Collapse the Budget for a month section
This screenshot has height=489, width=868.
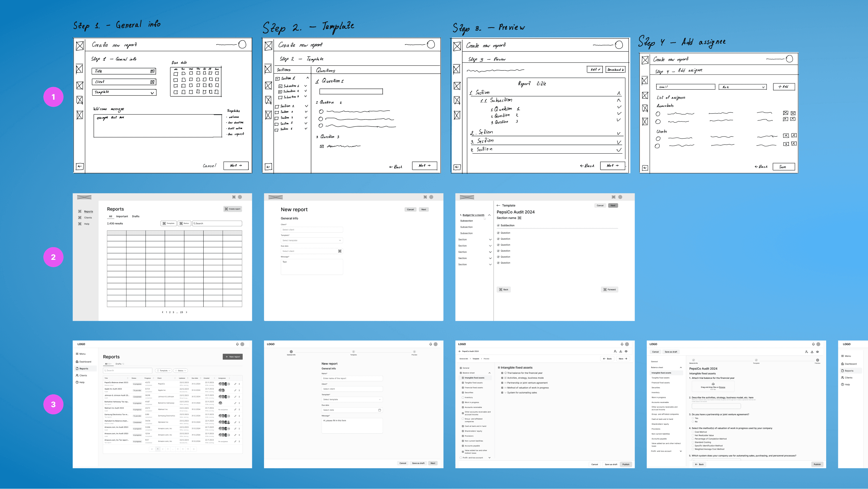[x=489, y=215]
